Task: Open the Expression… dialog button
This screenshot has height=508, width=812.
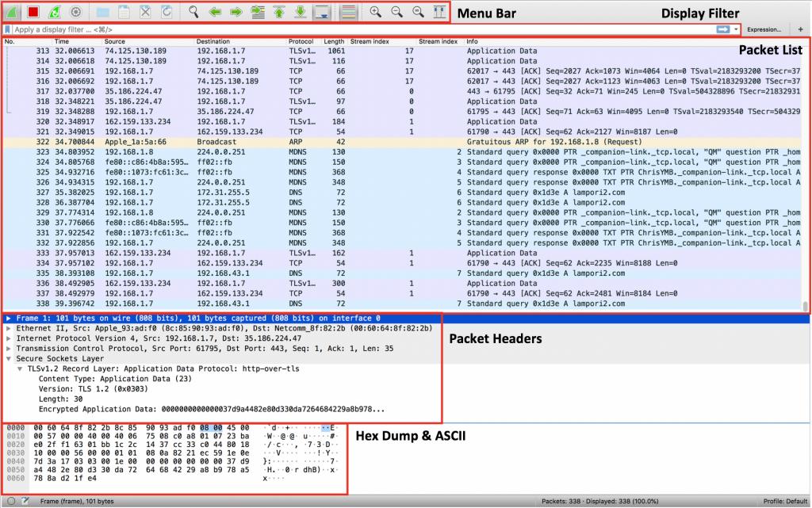Action: tap(764, 29)
